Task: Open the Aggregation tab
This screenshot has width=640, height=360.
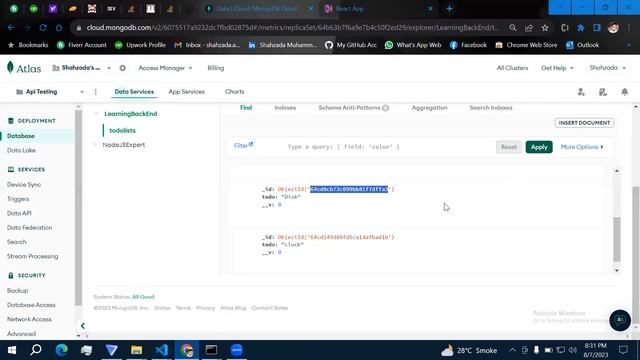Action: point(429,108)
